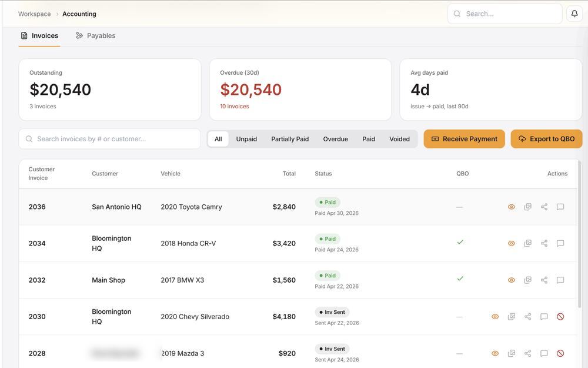Open attachments icon for invoice 2032
Viewport: 588px width, 368px height.
click(x=527, y=280)
